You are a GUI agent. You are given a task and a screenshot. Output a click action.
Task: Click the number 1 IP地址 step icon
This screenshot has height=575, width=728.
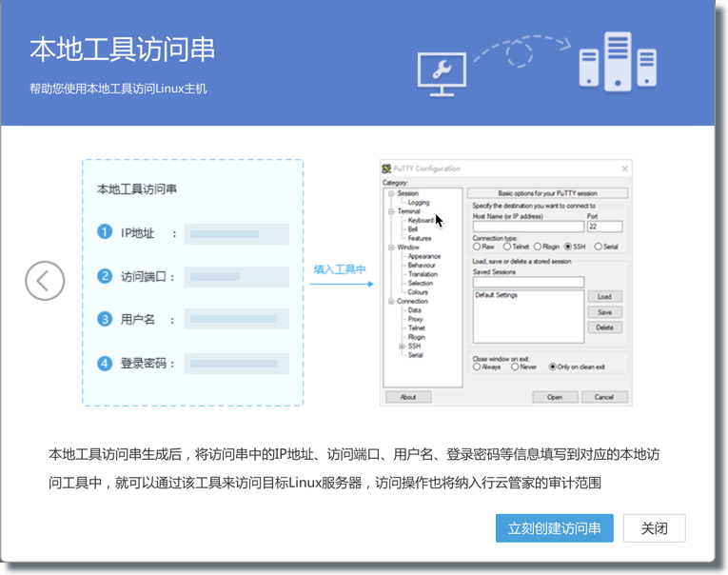pyautogui.click(x=105, y=233)
